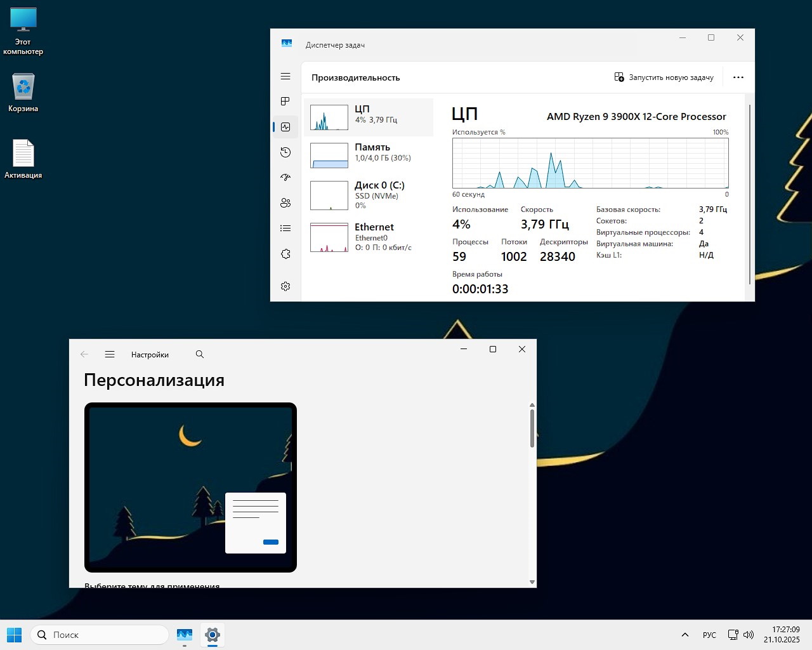
Task: Show hidden system tray icons chevron
Action: click(684, 635)
